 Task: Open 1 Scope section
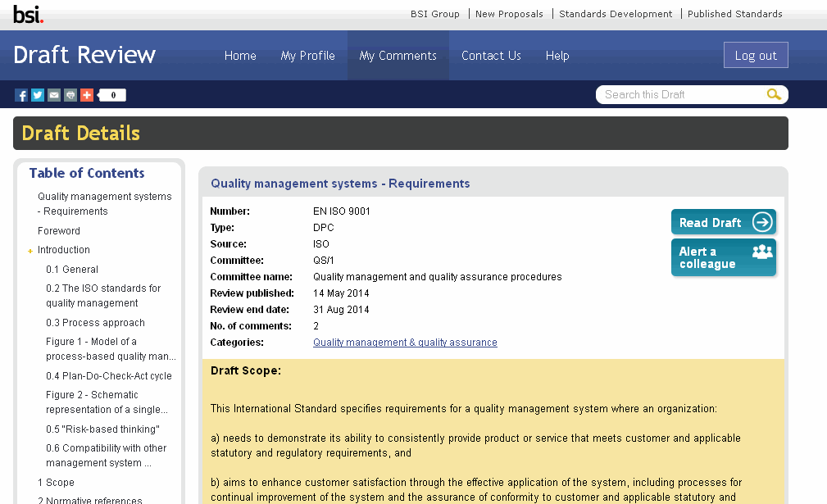56,483
